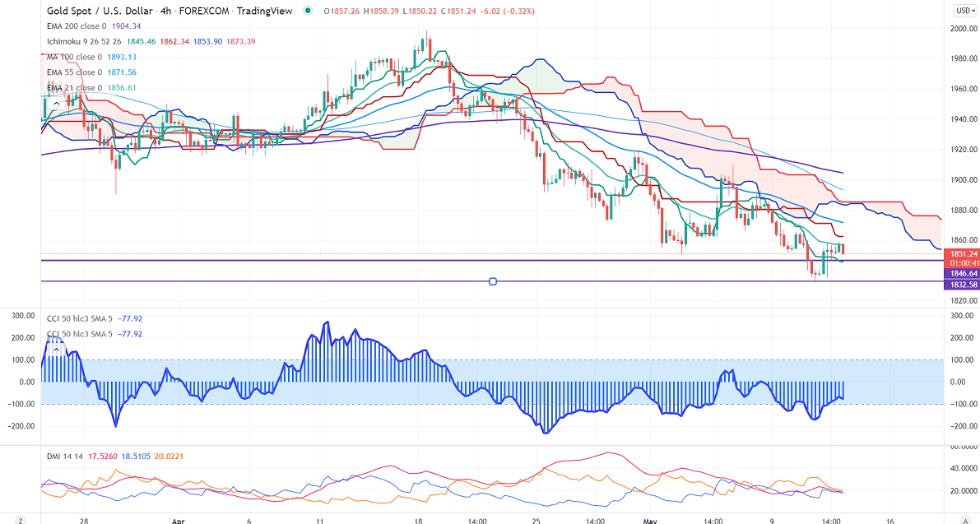Collapse the indicator legend below EMA 21
This screenshot has height=524, width=980.
pyautogui.click(x=57, y=103)
